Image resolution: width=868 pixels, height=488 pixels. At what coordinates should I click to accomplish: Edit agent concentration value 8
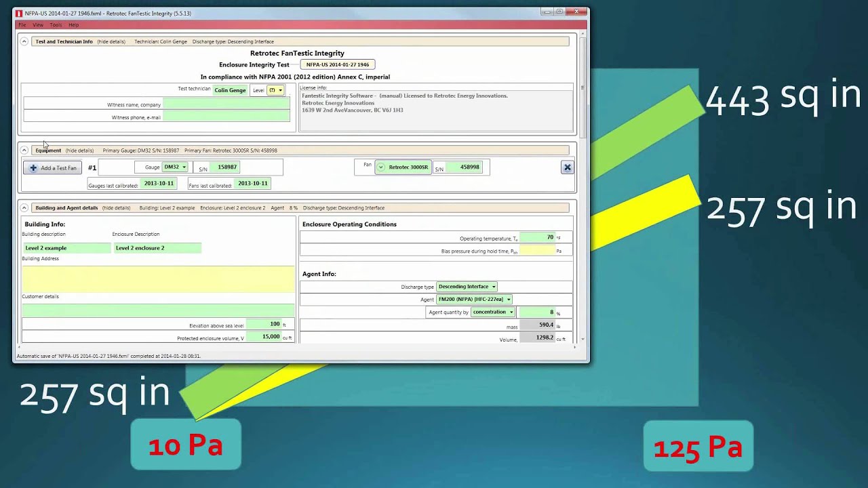point(537,312)
